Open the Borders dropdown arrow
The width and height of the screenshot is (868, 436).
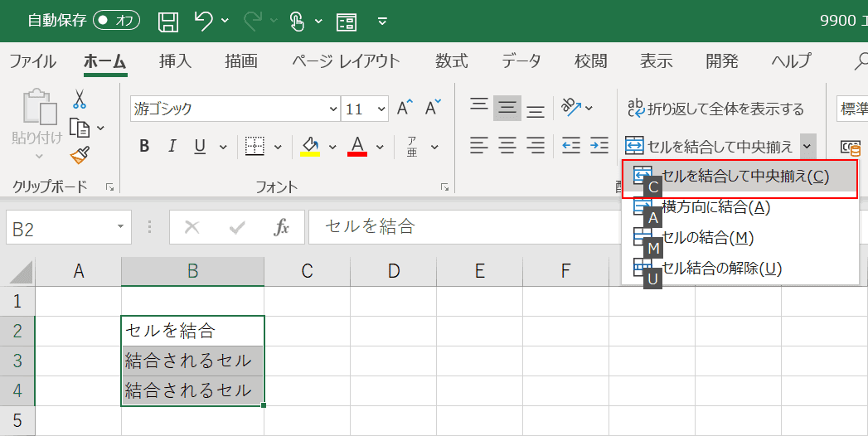tap(278, 147)
